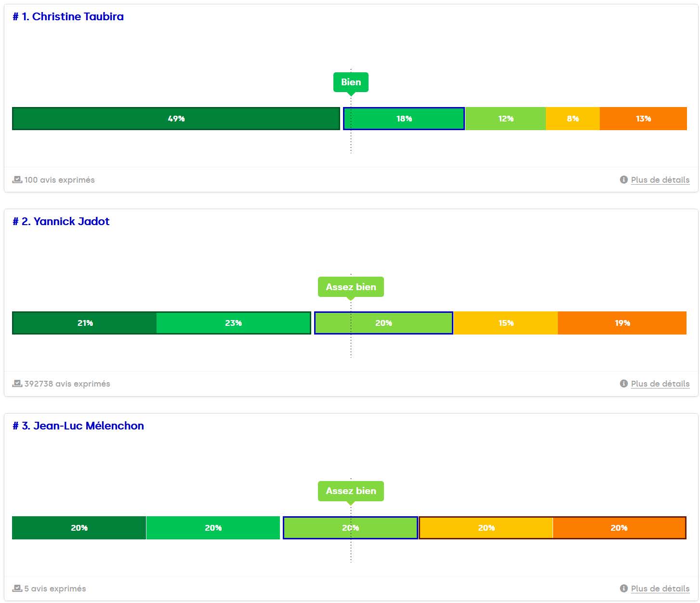Open the Christine Taubira candidate title
The height and width of the screenshot is (603, 700).
(x=68, y=17)
